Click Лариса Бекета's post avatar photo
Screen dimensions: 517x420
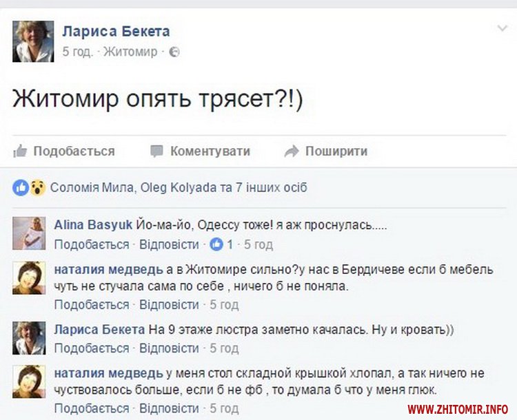click(33, 41)
